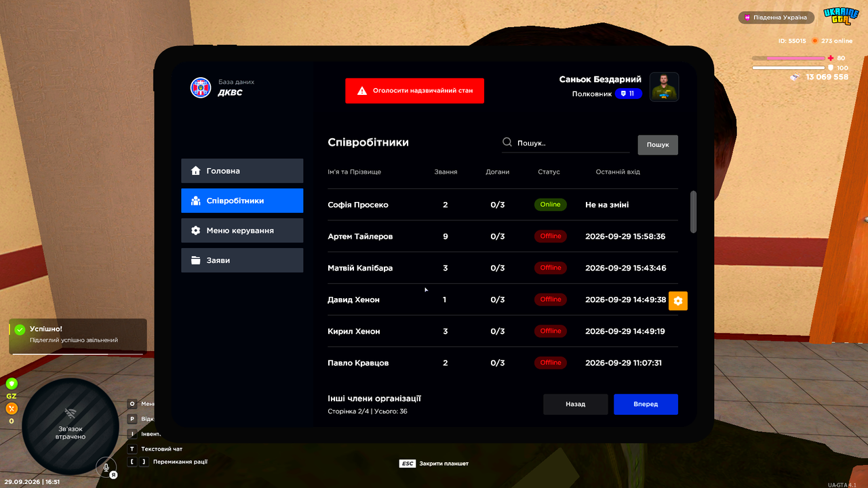The width and height of the screenshot is (868, 488).
Task: Click the money cash icon
Action: (x=795, y=77)
